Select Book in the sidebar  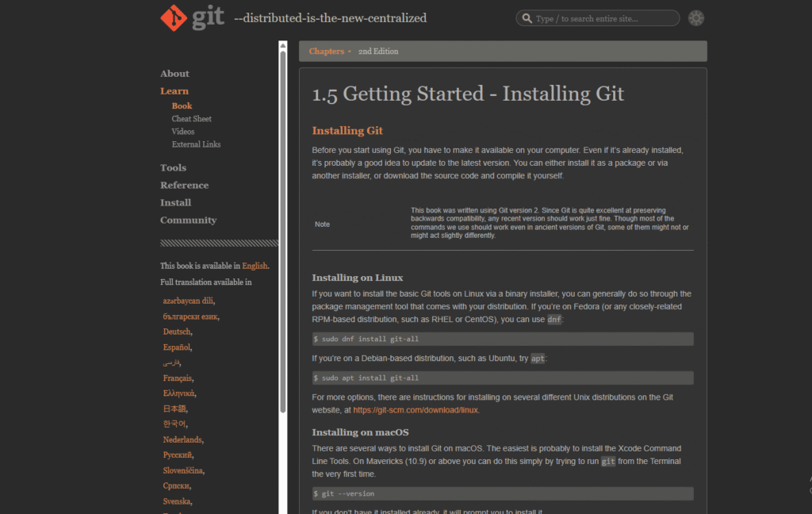182,105
